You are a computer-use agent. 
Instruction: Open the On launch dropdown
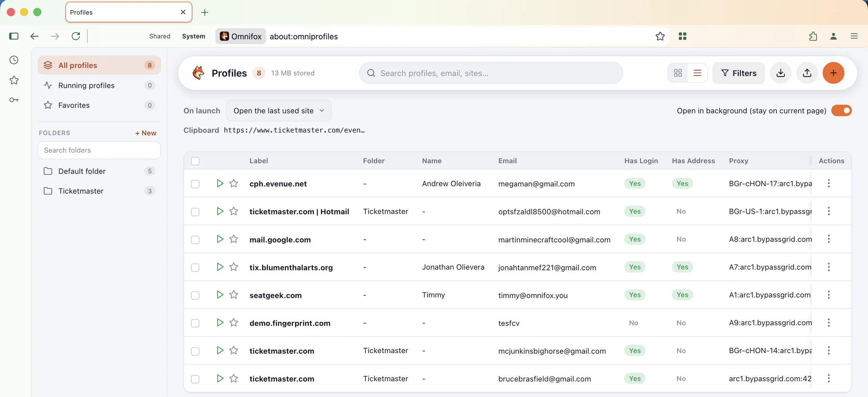pos(279,110)
